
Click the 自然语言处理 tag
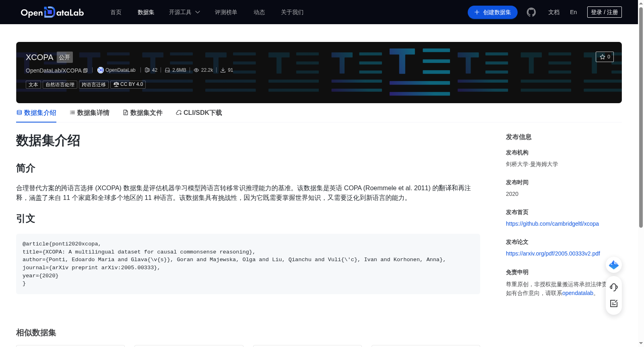(60, 85)
